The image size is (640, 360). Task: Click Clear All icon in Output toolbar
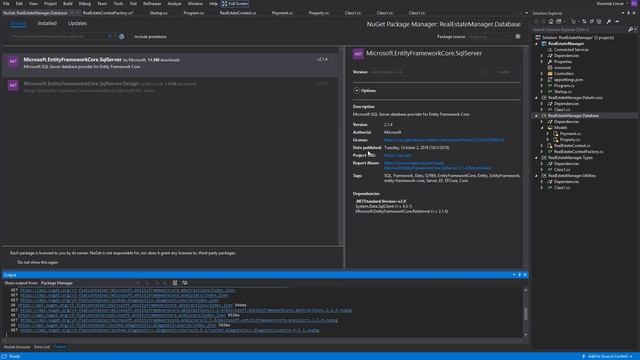click(175, 282)
